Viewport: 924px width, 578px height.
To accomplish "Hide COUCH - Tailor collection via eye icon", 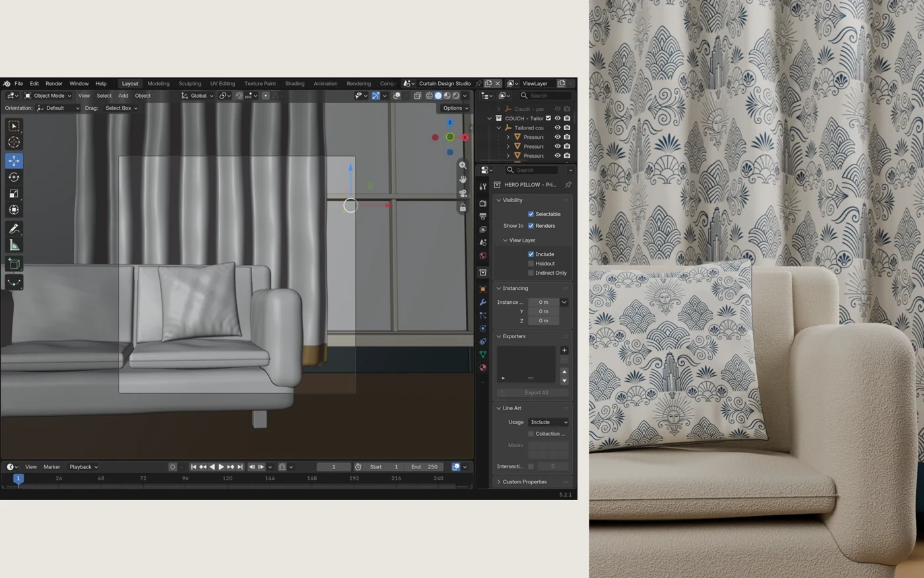I will 558,118.
